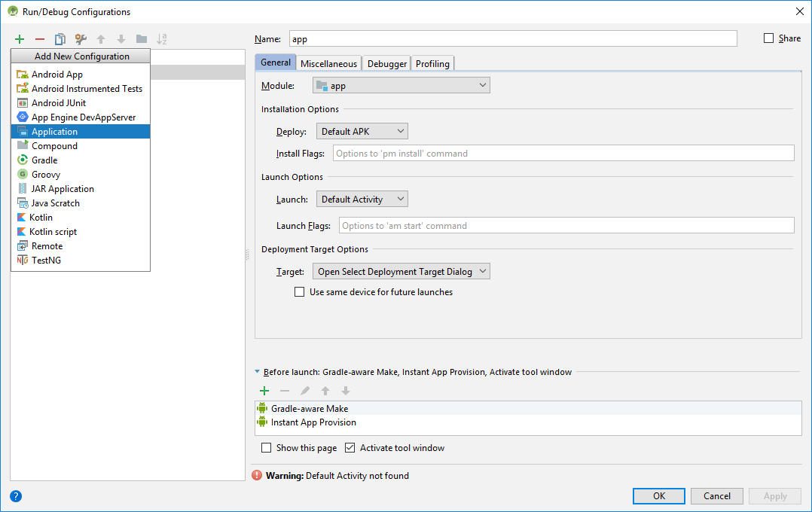Uncheck Activate tool window checkbox
Image resolution: width=812 pixels, height=512 pixels.
point(350,448)
